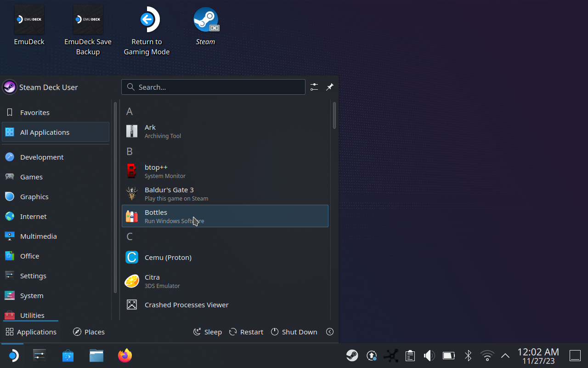
Task: Launch Cemu (Proton) emulator
Action: point(225,257)
